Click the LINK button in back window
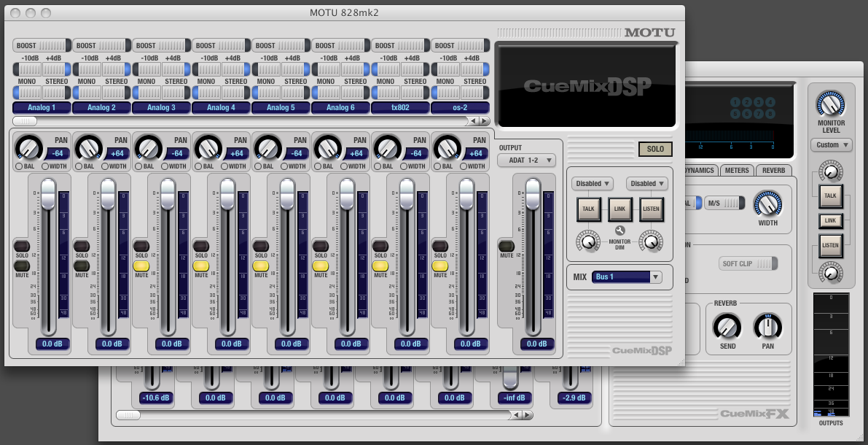868x445 pixels. point(830,220)
